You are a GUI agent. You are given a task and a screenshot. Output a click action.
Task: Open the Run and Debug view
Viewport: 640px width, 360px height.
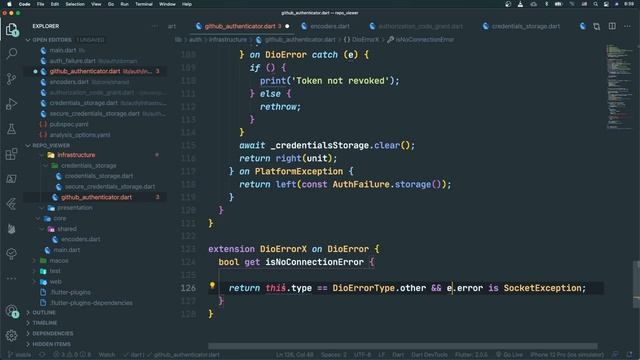[x=11, y=104]
